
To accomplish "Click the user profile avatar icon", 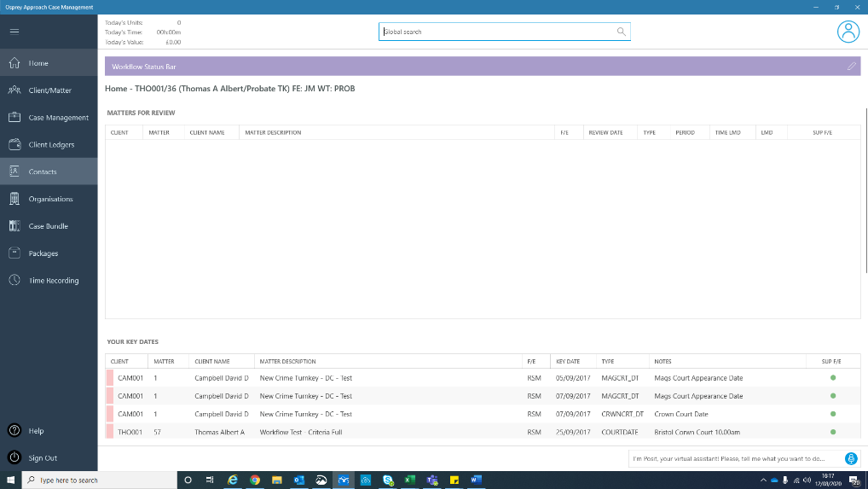I will click(848, 32).
